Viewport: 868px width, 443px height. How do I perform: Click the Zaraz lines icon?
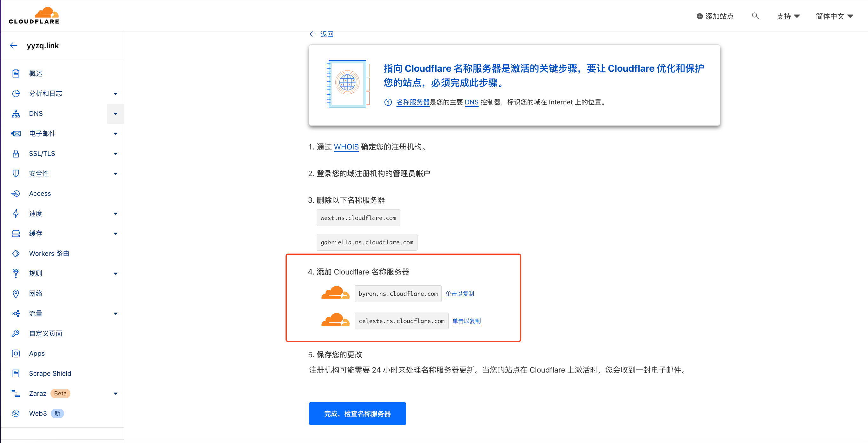[16, 393]
